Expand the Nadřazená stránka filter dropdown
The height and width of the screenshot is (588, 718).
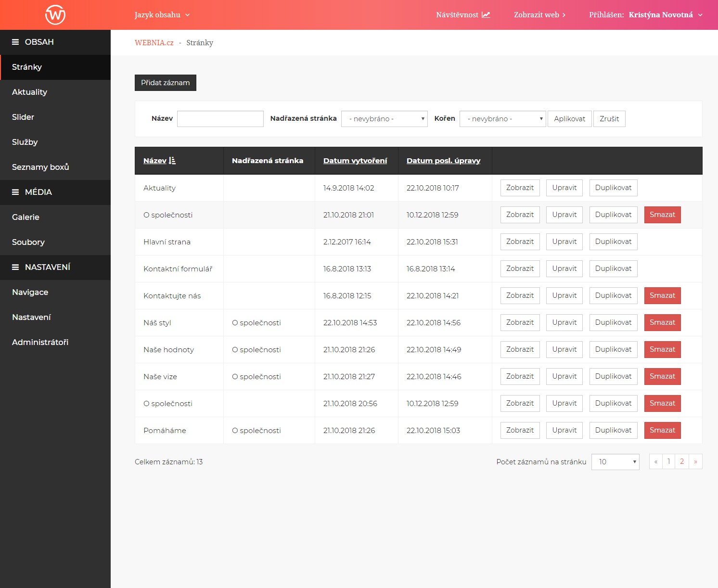384,119
